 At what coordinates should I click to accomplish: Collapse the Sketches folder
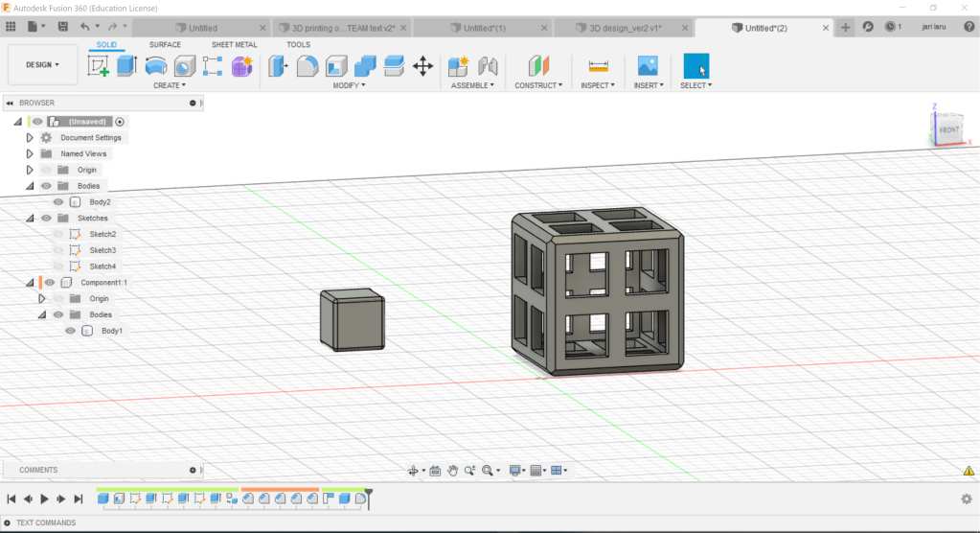30,219
